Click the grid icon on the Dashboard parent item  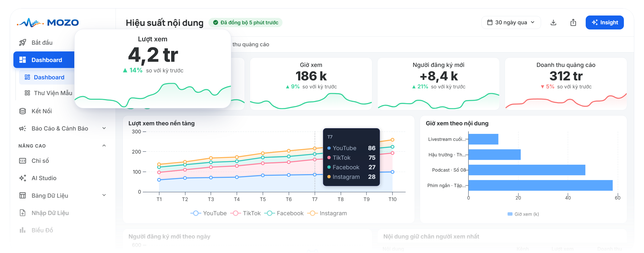23,60
